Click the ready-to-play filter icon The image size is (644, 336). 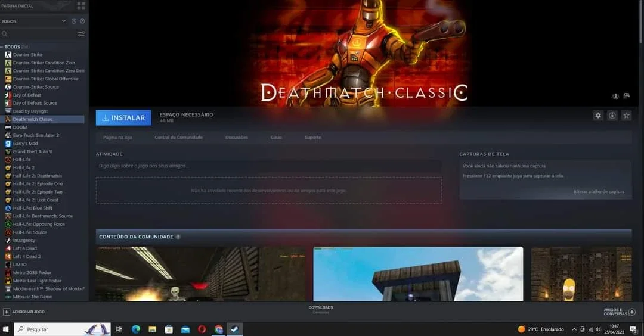pos(82,21)
